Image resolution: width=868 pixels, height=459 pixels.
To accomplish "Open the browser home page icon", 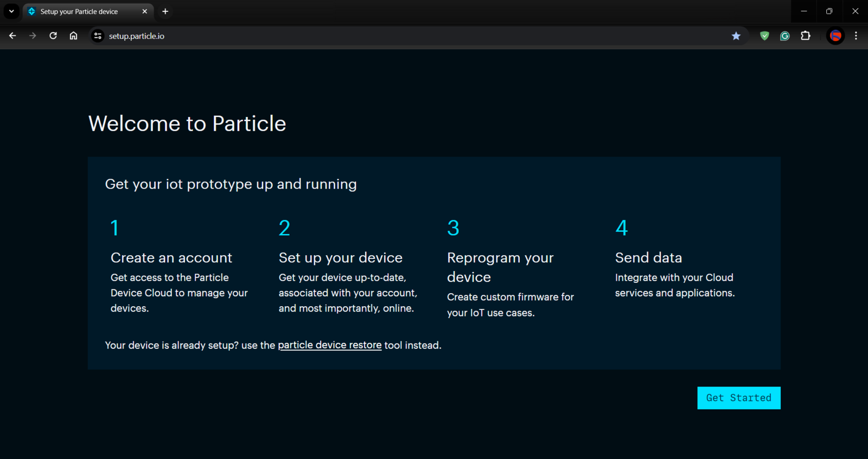I will (x=73, y=36).
